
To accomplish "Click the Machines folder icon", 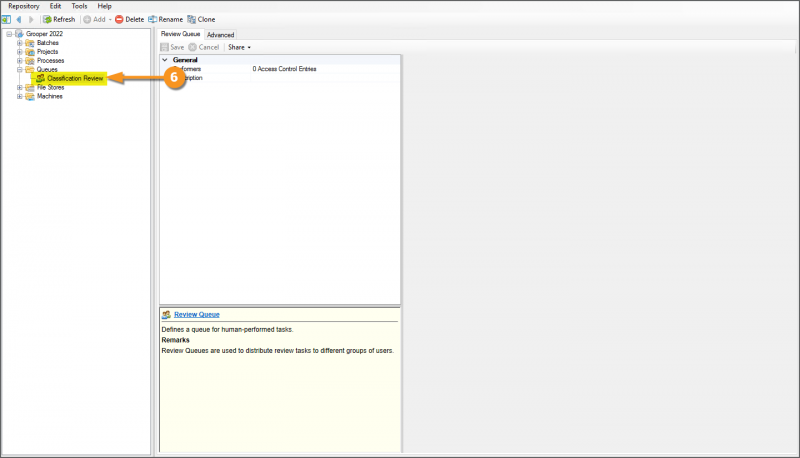I will [30, 96].
